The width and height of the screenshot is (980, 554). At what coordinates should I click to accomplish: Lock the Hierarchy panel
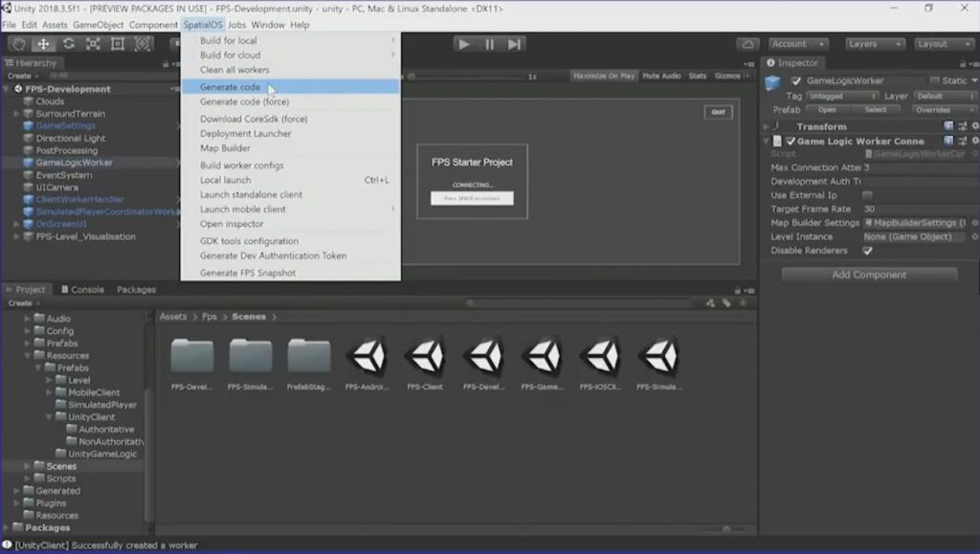coord(166,64)
